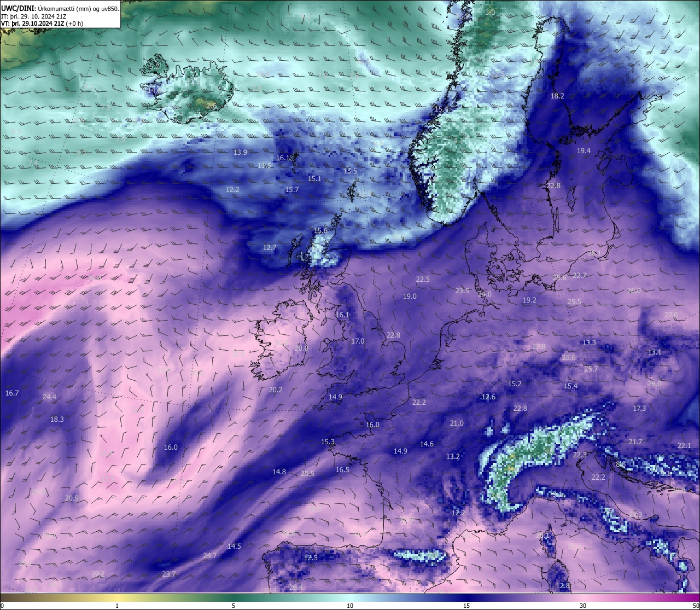Click the 1 tick on the color scale

117,606
